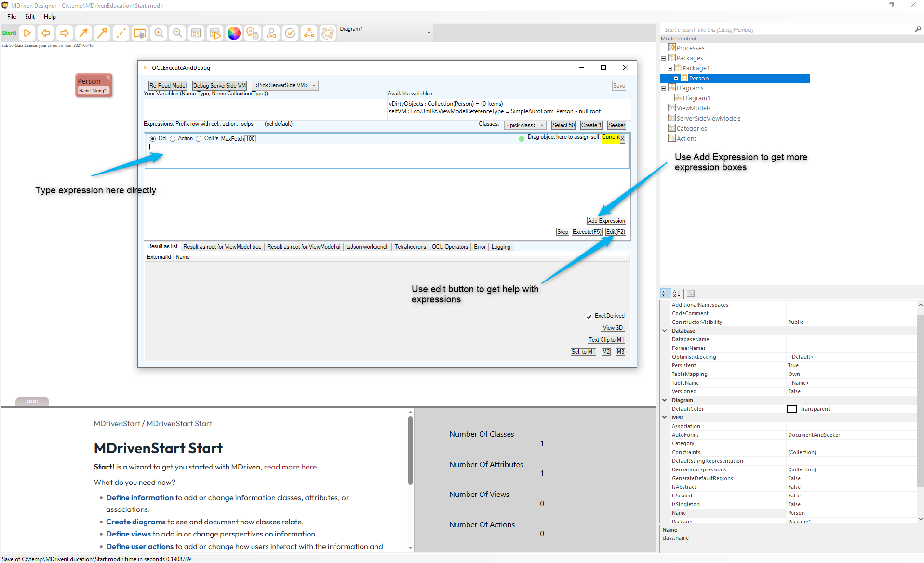Viewport: 924px width, 563px height.
Task: Toggle the Excl.Derived checkbox
Action: coord(589,317)
